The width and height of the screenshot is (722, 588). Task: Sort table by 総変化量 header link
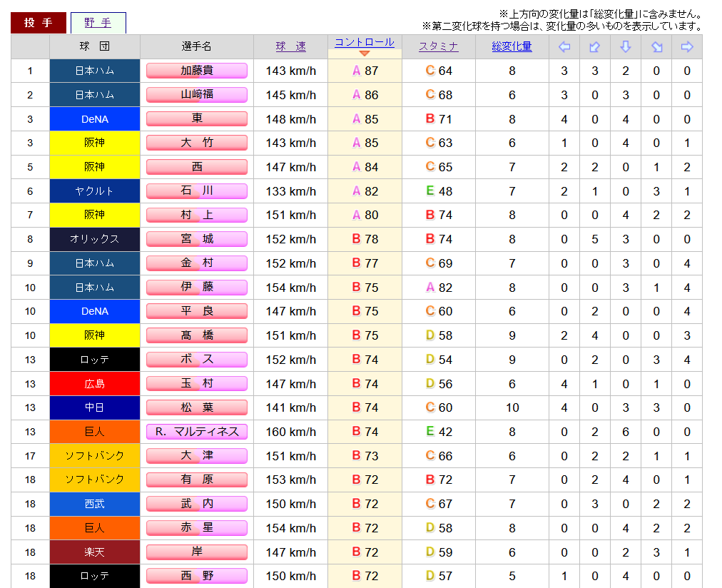[512, 47]
